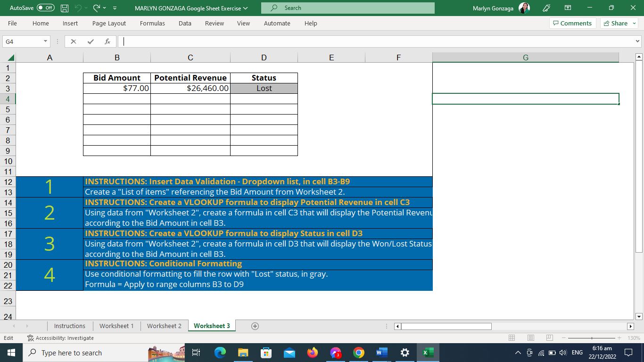Screen dimensions: 644x362
Task: Select the cell containing $77.00
Action: 117,88
